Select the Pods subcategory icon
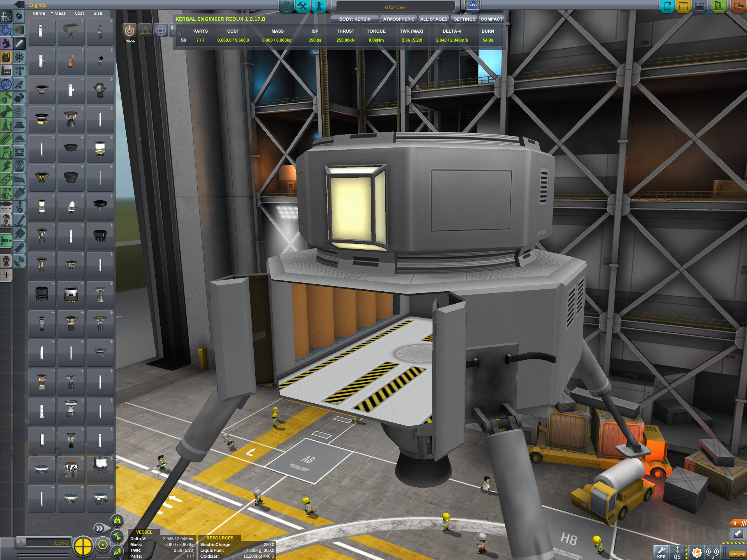This screenshot has width=747, height=560. 19,16
